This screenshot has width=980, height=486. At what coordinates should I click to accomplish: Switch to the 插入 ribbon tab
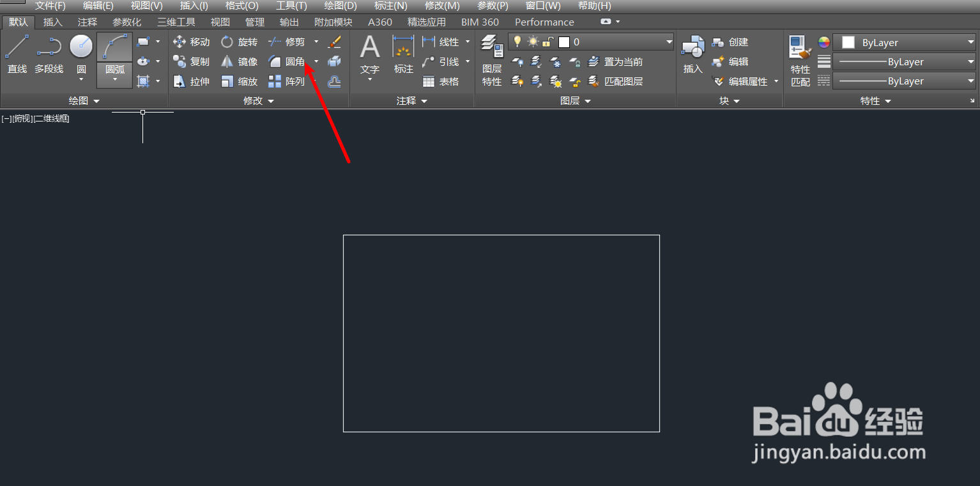53,22
